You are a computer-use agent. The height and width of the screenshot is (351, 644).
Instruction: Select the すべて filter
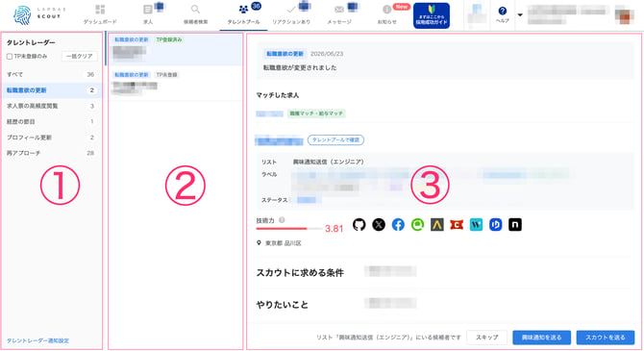[51, 74]
